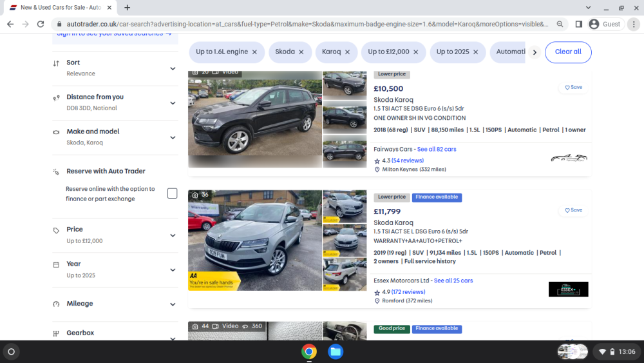
Task: Remove the Skoda filter chip
Action: click(301, 52)
